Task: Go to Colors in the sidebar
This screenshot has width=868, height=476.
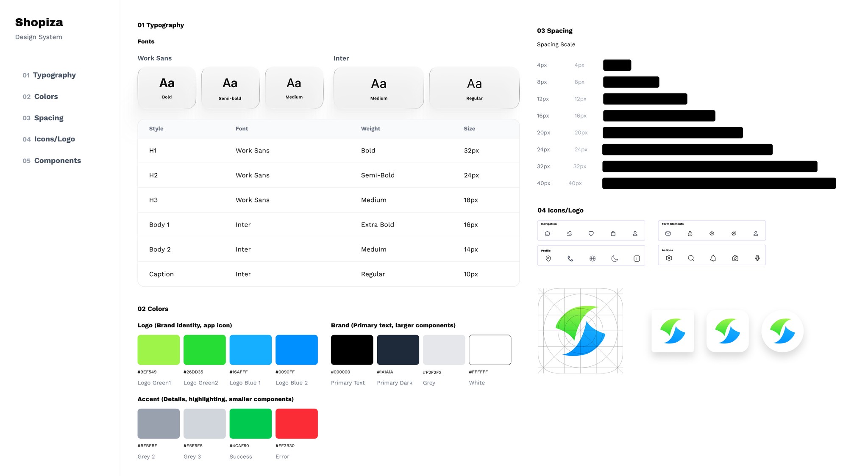Action: [x=46, y=97]
